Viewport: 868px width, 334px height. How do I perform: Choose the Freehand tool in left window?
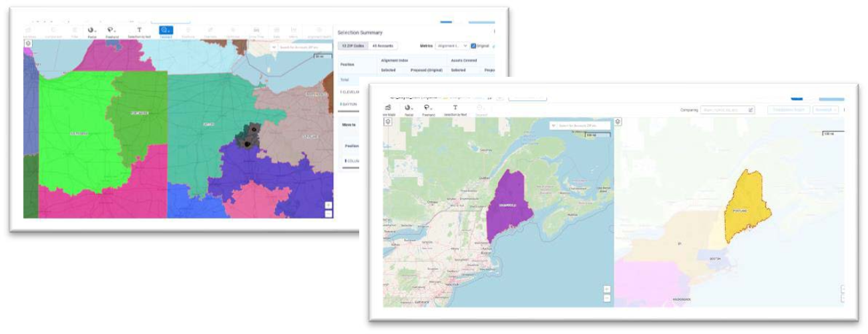coord(112,31)
